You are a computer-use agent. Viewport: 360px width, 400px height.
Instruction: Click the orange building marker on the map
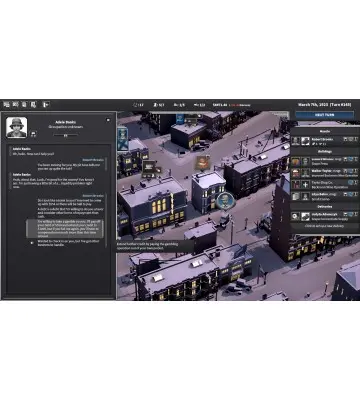[x=201, y=163]
